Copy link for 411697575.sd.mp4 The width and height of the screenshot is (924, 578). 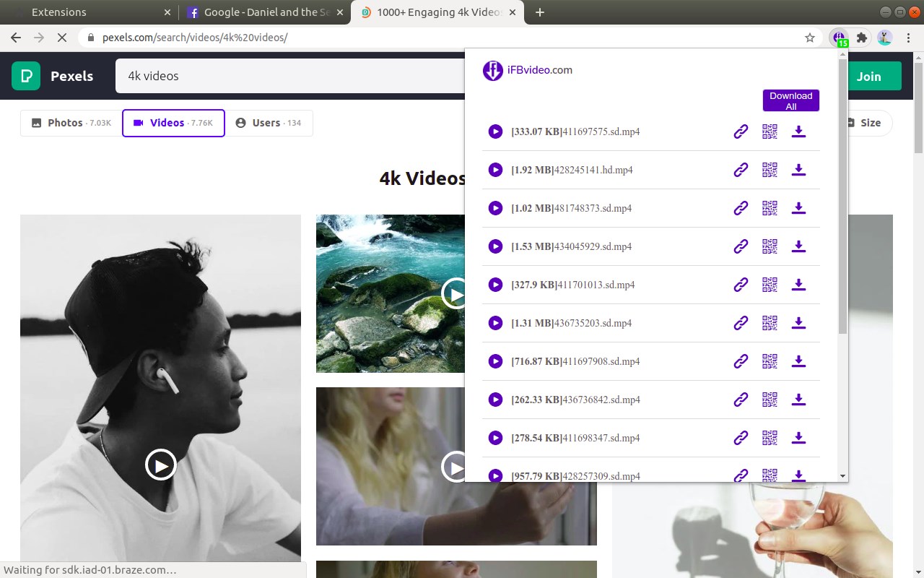point(741,131)
